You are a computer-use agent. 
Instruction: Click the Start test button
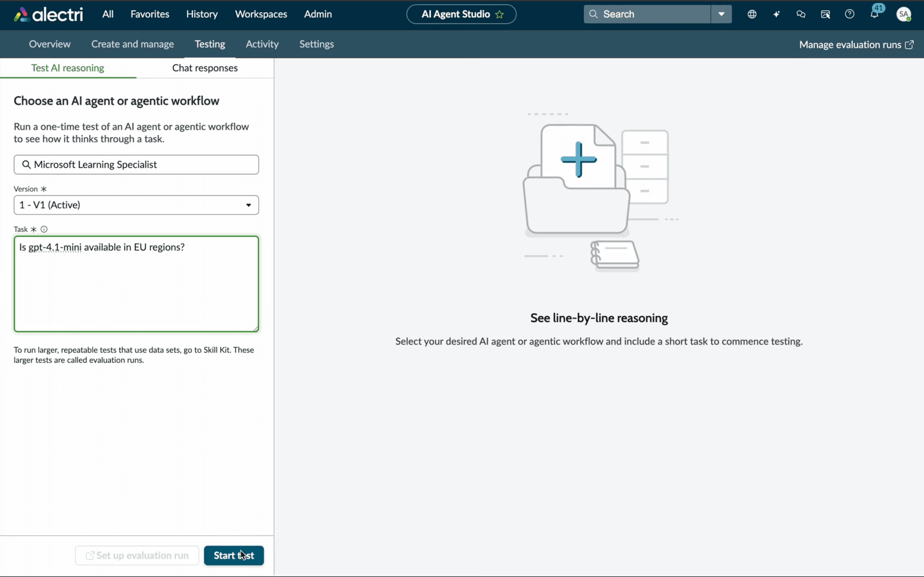[233, 555]
